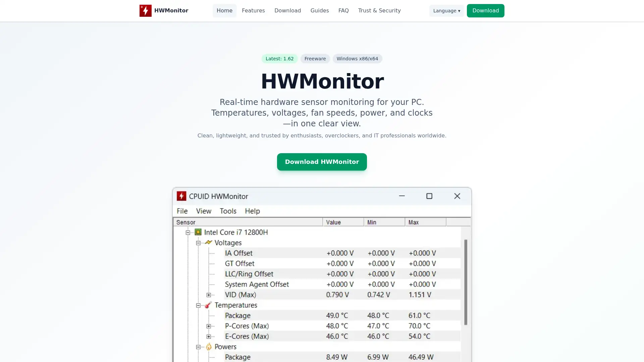644x362 pixels.
Task: Select the power Package row at 8.49 W
Action: point(342,357)
